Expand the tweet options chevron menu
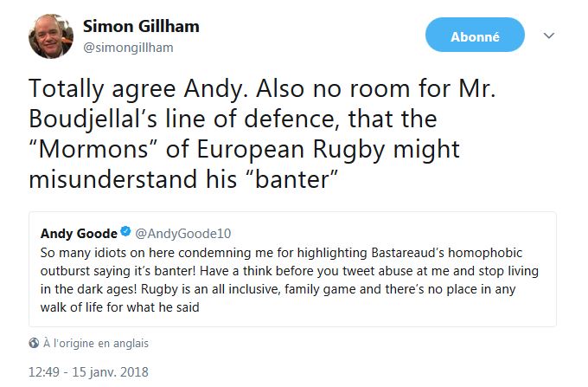The image size is (588, 387). click(x=548, y=35)
